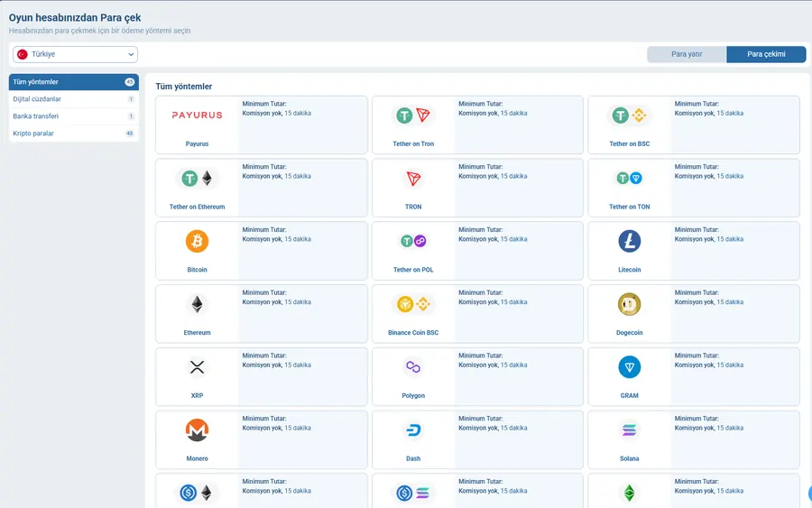The image size is (812, 508).
Task: Click the Litecoin label text
Action: coord(629,270)
